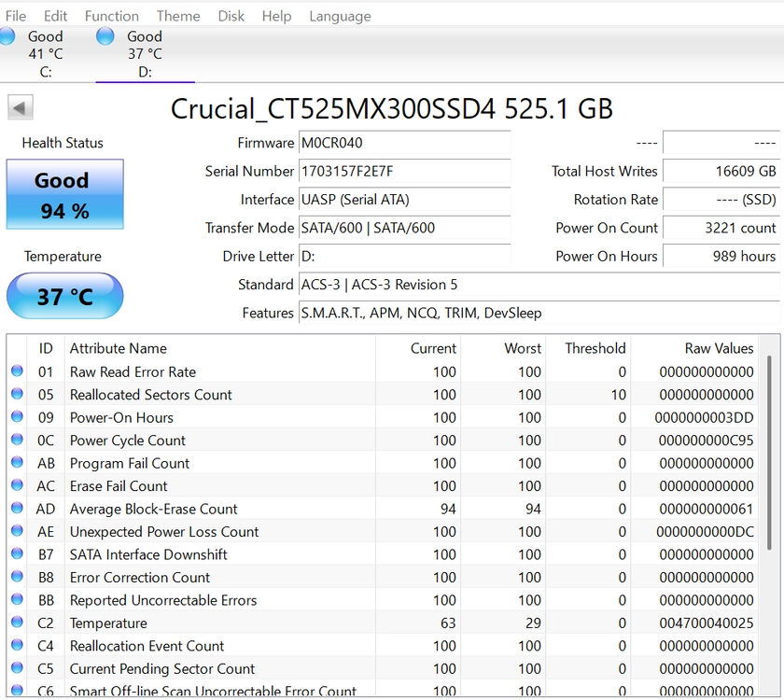Open the Edit menu

point(55,16)
